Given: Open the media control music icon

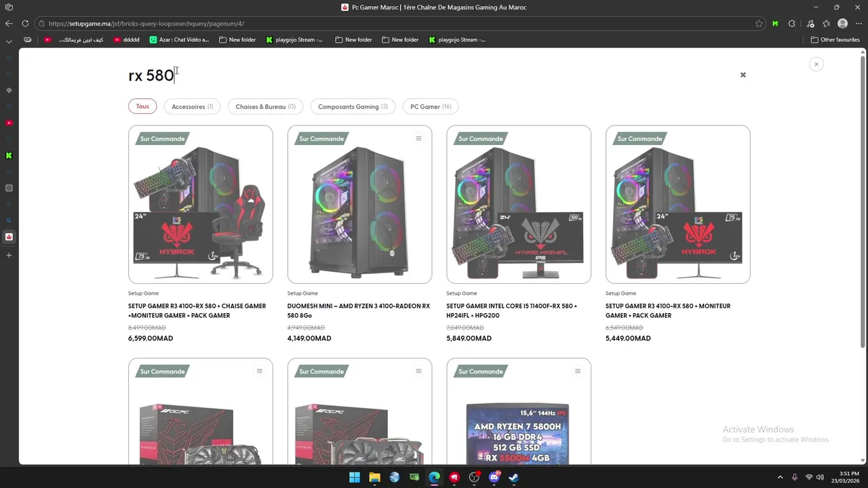Looking at the screenshot, I should pos(810,23).
